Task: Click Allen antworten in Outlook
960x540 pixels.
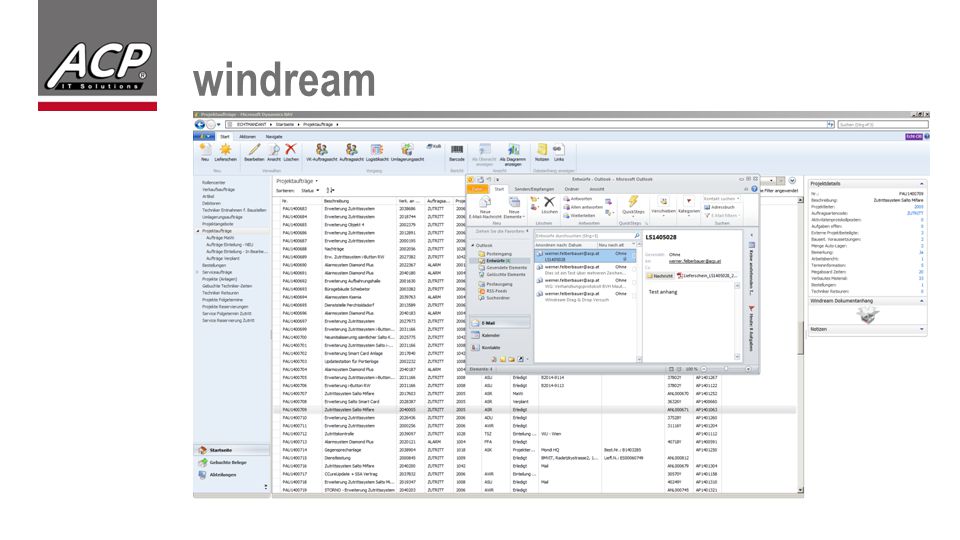Action: click(583, 207)
